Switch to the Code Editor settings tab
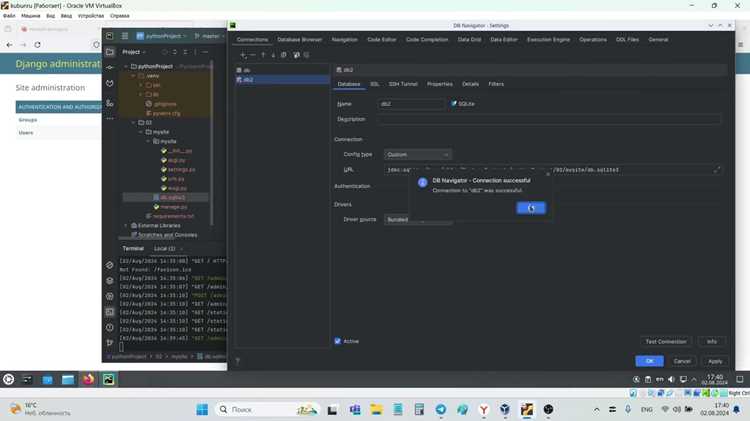Image resolution: width=750 pixels, height=421 pixels. point(381,40)
